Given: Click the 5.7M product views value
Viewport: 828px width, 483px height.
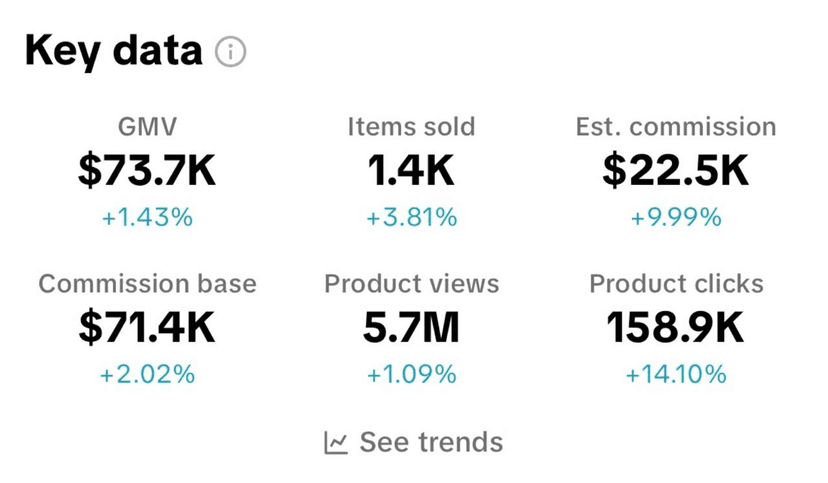Looking at the screenshot, I should (x=411, y=328).
